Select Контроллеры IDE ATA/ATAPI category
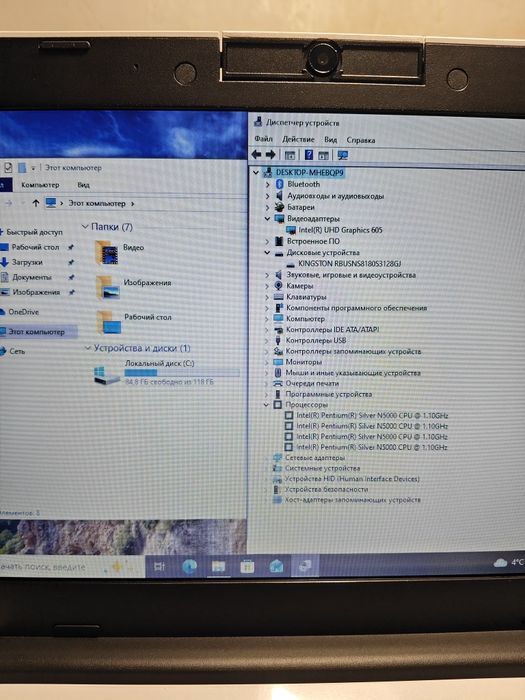Viewport: 525px width, 700px height. pyautogui.click(x=333, y=329)
